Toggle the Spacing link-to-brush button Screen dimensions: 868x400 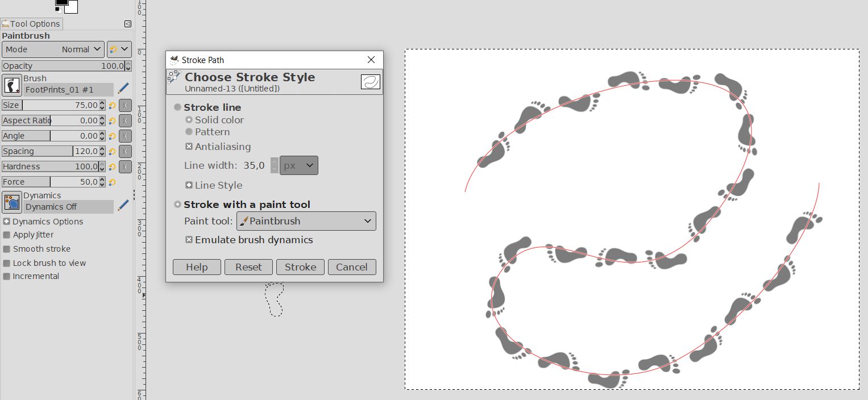pyautogui.click(x=125, y=151)
